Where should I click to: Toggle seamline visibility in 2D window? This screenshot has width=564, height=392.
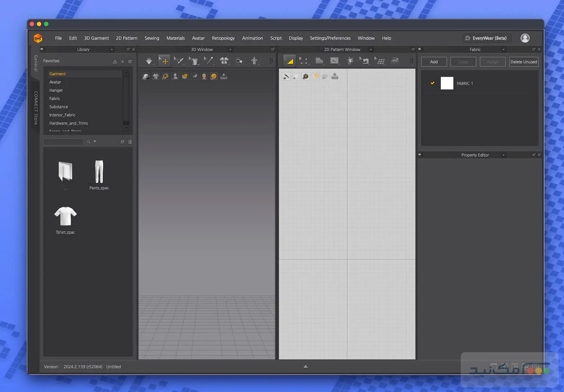coord(286,76)
